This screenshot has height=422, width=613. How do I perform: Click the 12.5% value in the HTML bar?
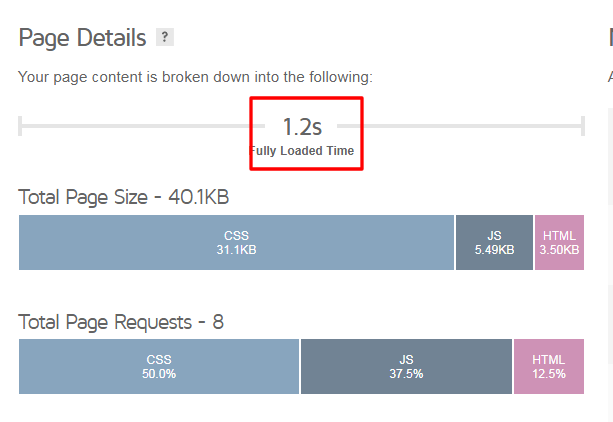pyautogui.click(x=549, y=374)
